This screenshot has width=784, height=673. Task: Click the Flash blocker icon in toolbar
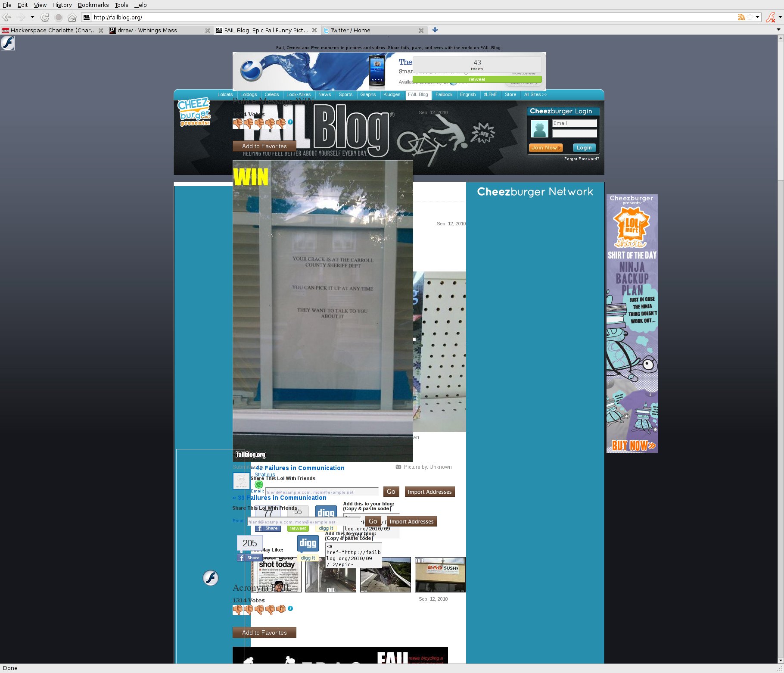pyautogui.click(x=770, y=17)
